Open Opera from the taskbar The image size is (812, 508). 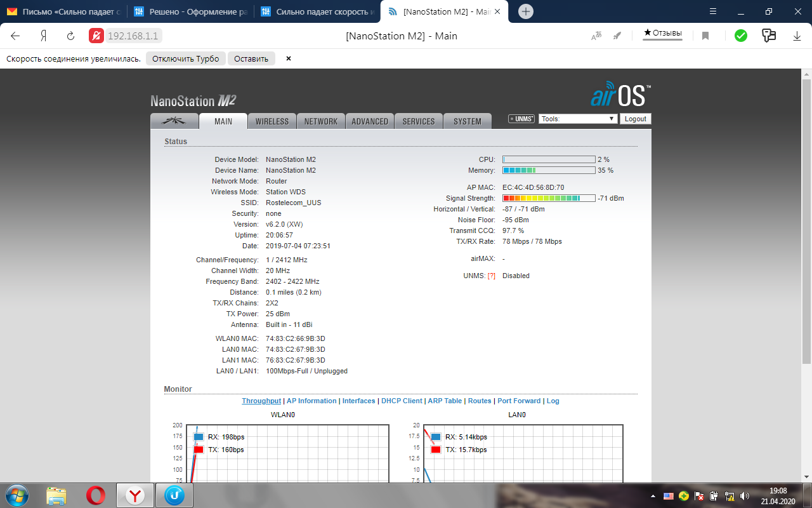point(96,495)
